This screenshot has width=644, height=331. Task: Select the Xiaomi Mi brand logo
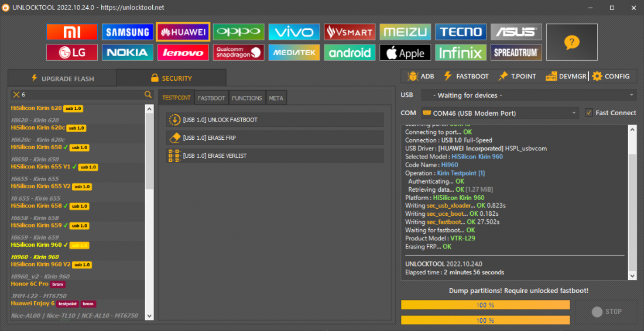[x=72, y=32]
